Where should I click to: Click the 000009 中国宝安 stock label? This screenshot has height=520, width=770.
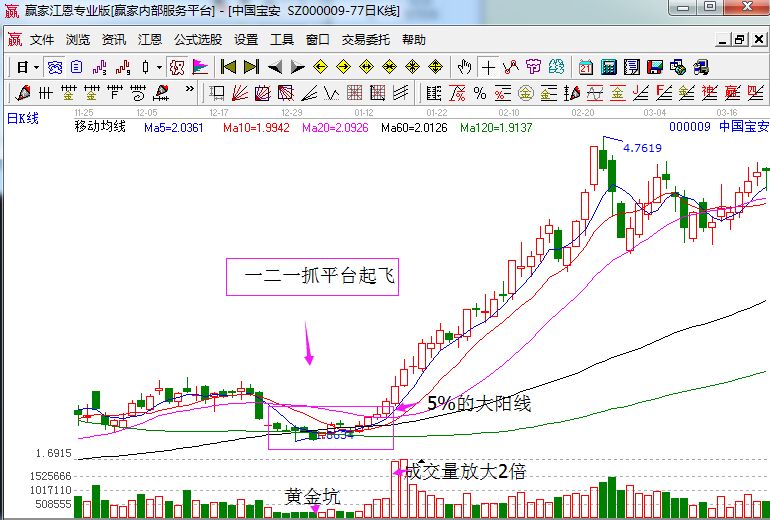718,128
